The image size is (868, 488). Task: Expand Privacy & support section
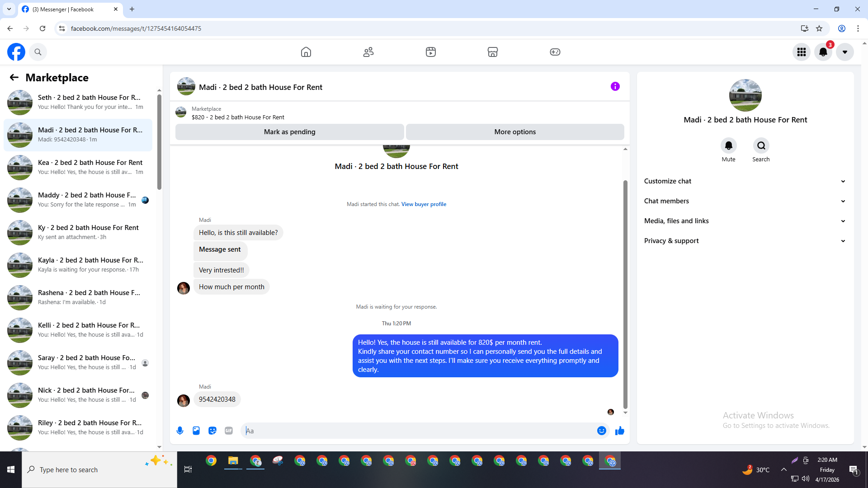click(x=745, y=241)
